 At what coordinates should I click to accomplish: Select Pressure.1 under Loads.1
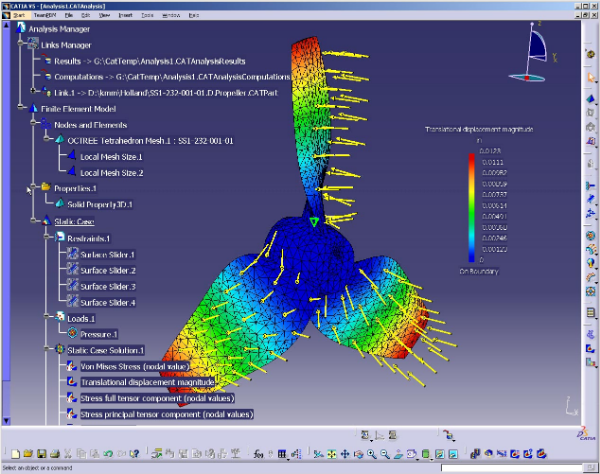(x=98, y=334)
